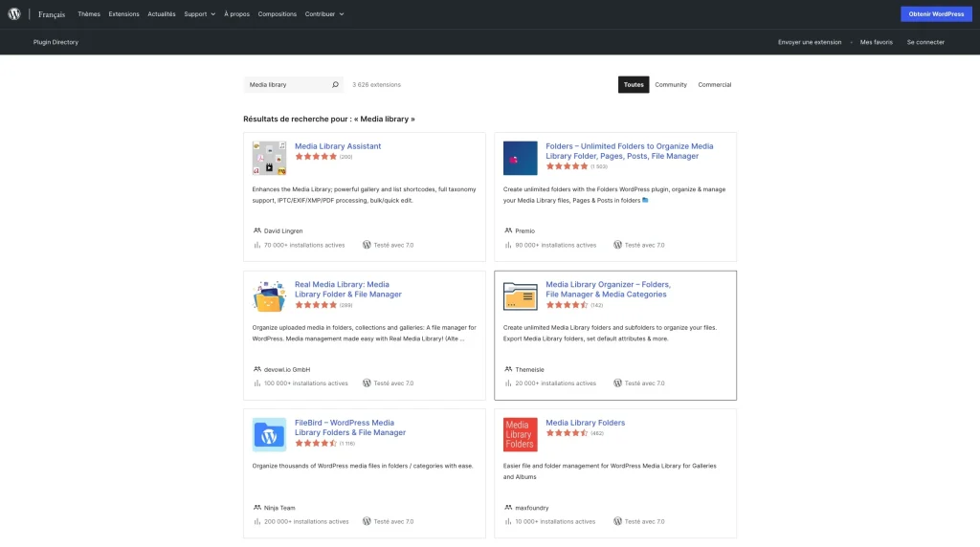This screenshot has height=547, width=980.
Task: Select the Community filter tab
Action: 671,84
